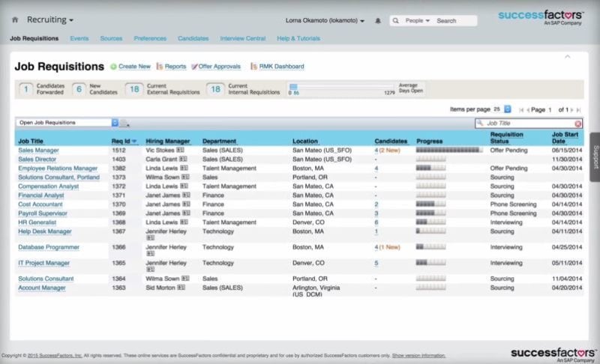This screenshot has width=600, height=364.
Task: Sort by the Location column header
Action: tap(305, 142)
